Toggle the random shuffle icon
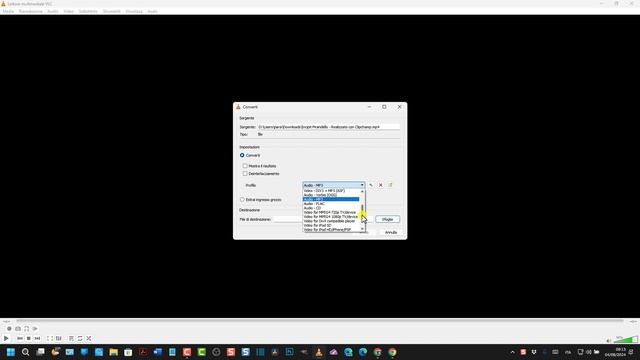Viewport: 640px width, 360px height. 89,338
